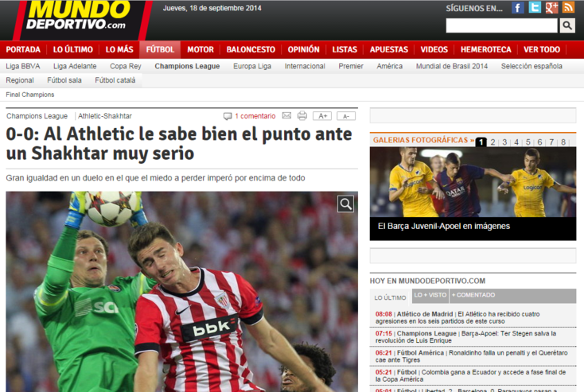This screenshot has width=584, height=392.
Task: Select gallery page 8
Action: point(563,142)
